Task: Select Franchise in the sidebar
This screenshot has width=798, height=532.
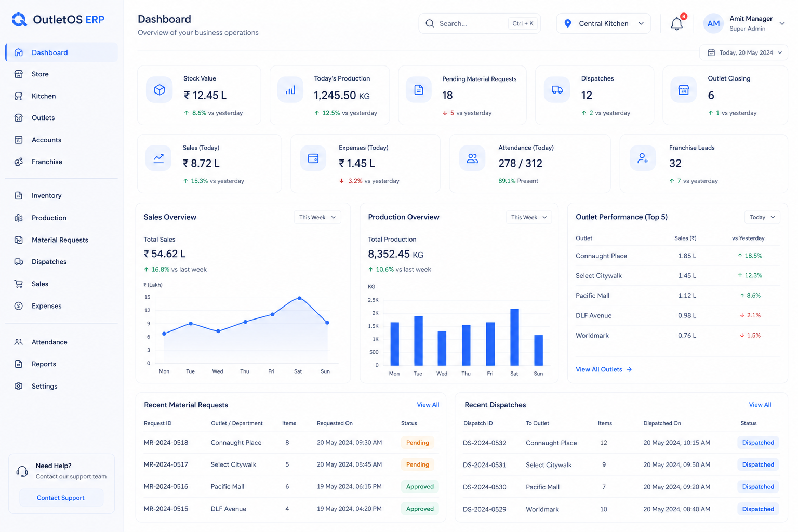Action: pyautogui.click(x=61, y=162)
